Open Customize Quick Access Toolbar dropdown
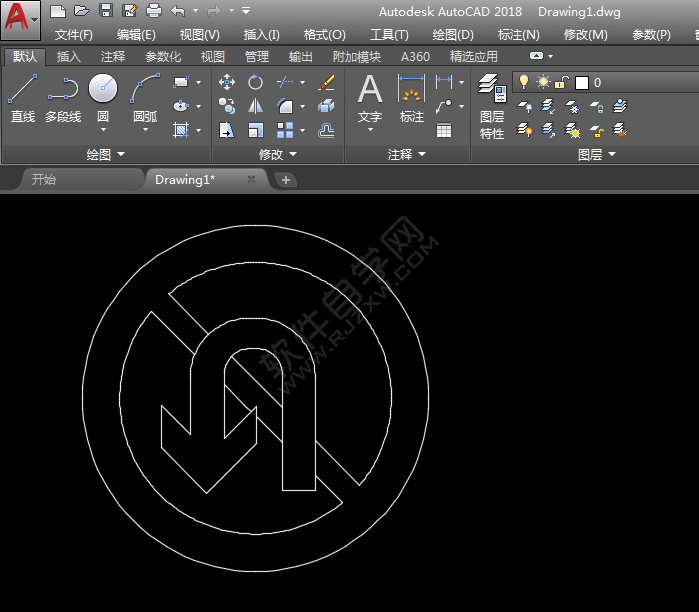The height and width of the screenshot is (612, 699). (246, 10)
